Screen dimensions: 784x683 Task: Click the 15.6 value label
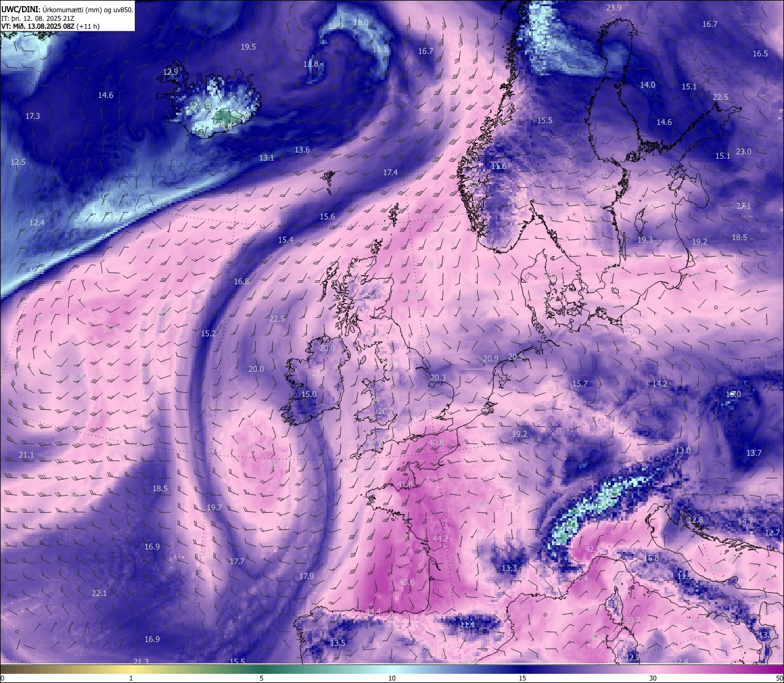point(327,217)
